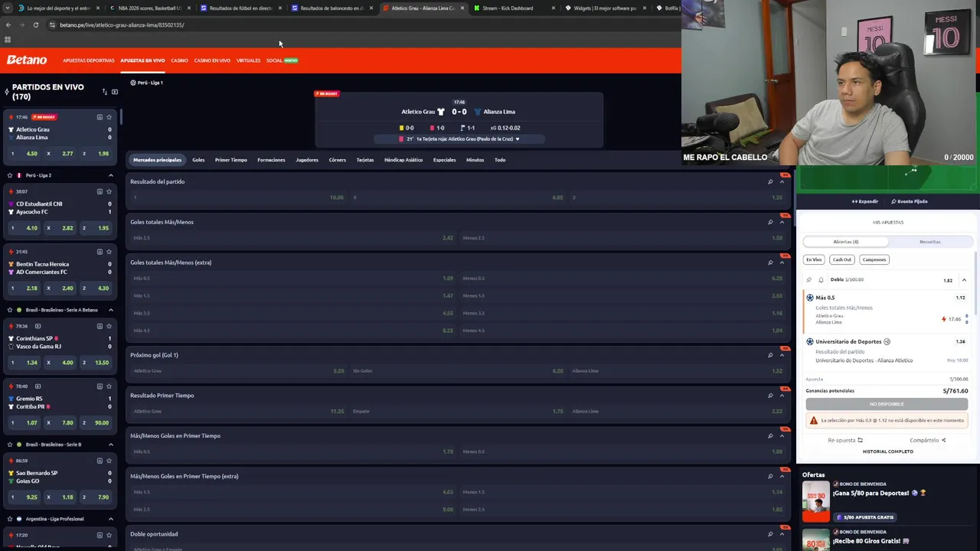Switch to the Goles market tab

(x=198, y=160)
